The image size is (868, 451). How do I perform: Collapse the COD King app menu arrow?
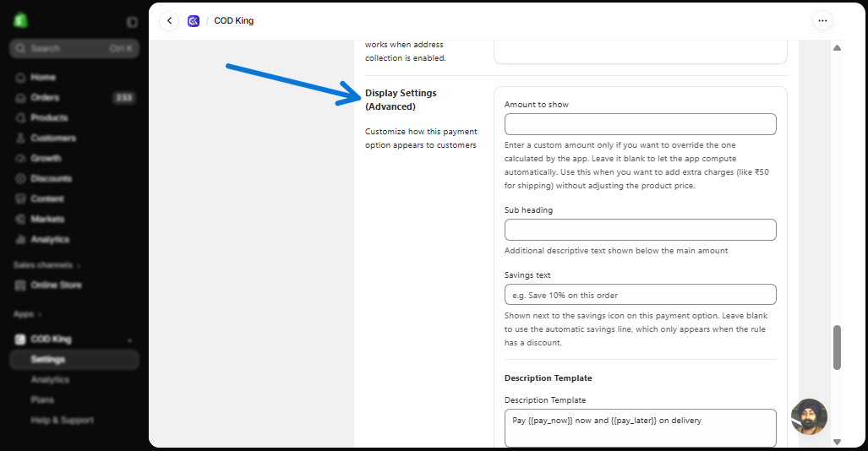130,340
